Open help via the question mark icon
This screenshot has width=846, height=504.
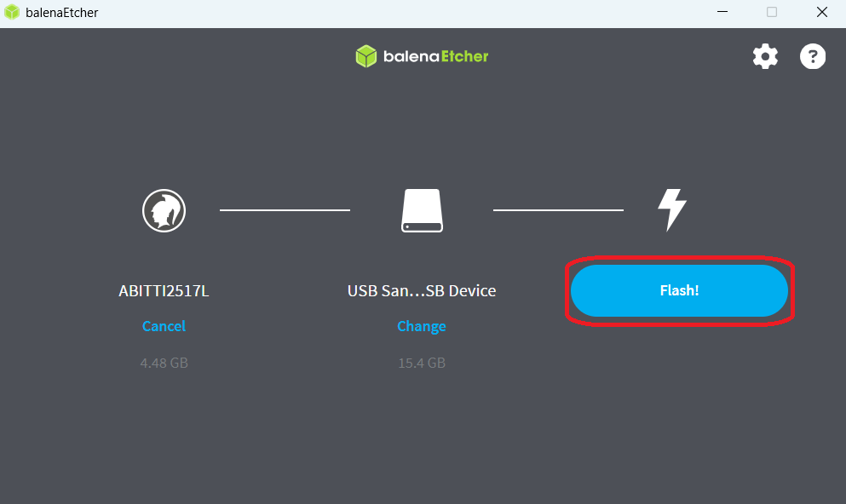pos(812,57)
